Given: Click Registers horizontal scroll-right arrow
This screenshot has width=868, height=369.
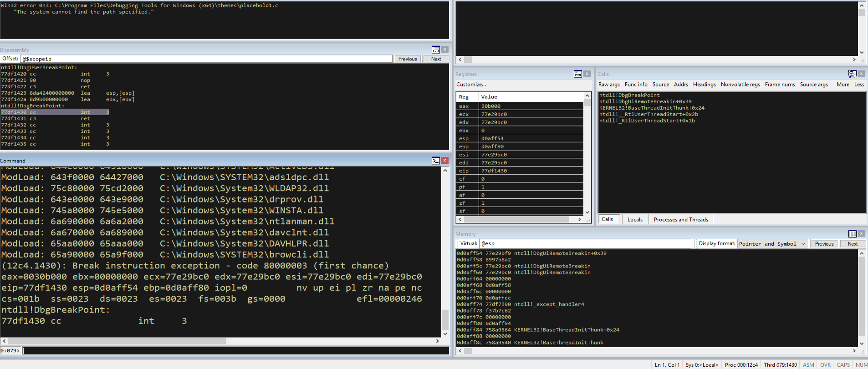Looking at the screenshot, I should (x=579, y=219).
